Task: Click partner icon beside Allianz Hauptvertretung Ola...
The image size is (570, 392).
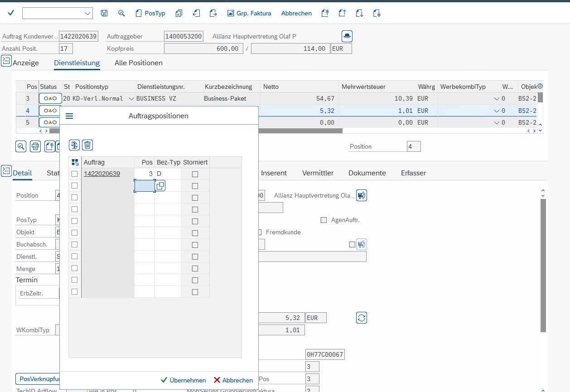Action: point(361,195)
